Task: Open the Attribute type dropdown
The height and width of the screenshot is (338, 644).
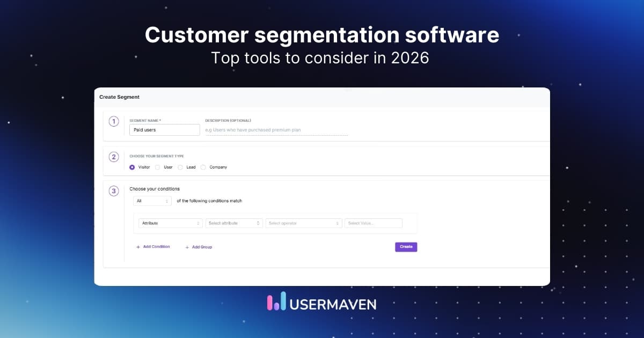Action: pyautogui.click(x=170, y=223)
